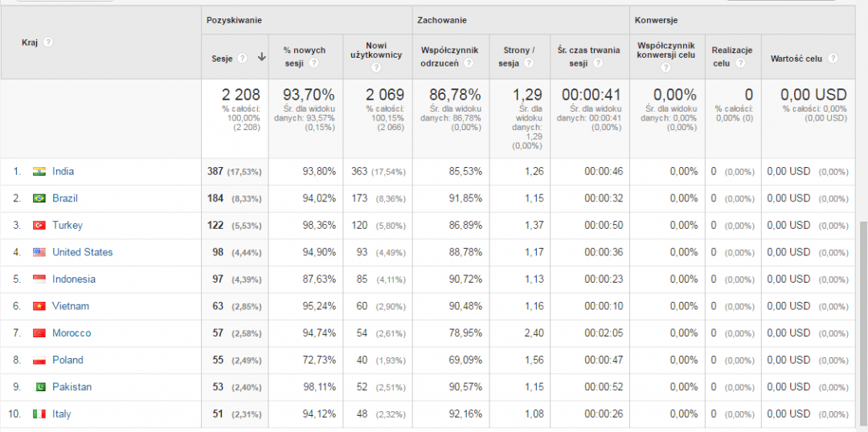The width and height of the screenshot is (868, 432).
Task: Open help for % nowych sesji
Action: [x=313, y=63]
